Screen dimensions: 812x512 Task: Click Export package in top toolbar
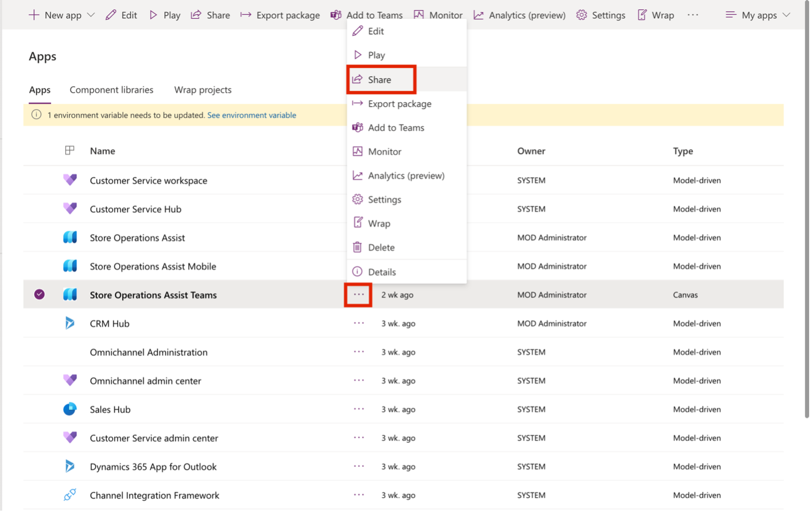[280, 15]
